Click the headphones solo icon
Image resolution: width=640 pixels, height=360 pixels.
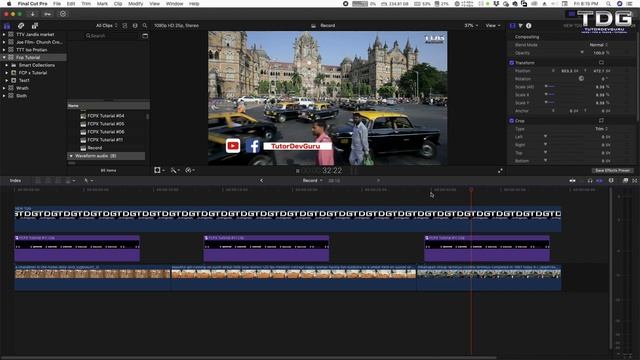tap(590, 180)
